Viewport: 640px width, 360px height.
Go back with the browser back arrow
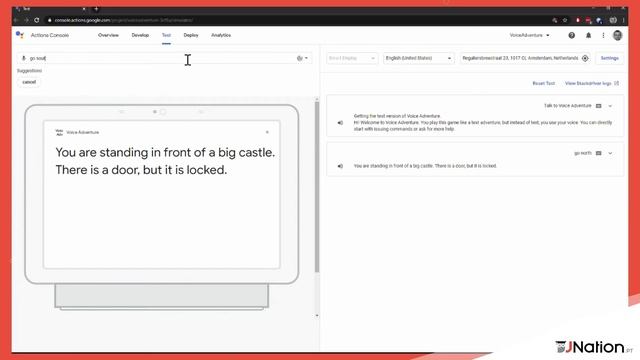(x=16, y=20)
